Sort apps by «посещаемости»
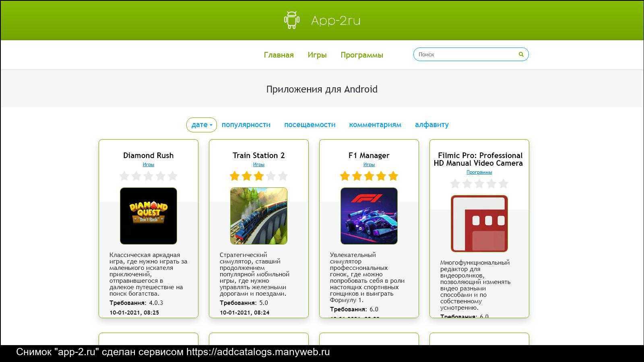 (x=310, y=125)
